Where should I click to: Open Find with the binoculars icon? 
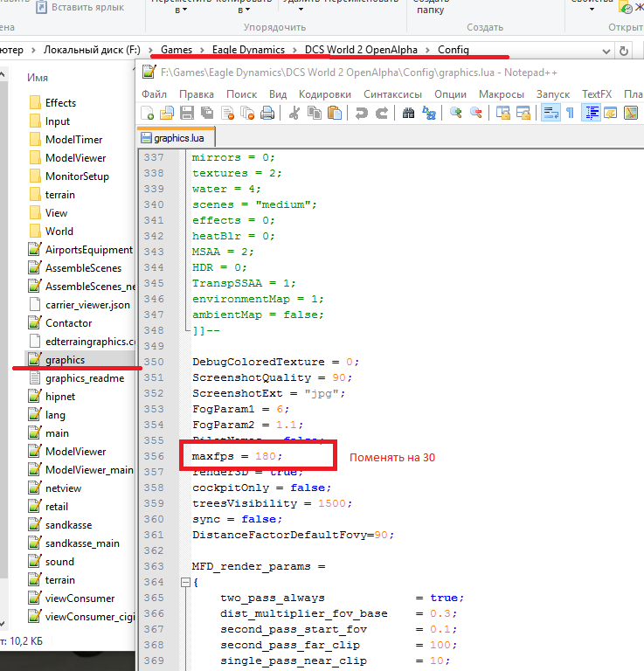pos(409,113)
